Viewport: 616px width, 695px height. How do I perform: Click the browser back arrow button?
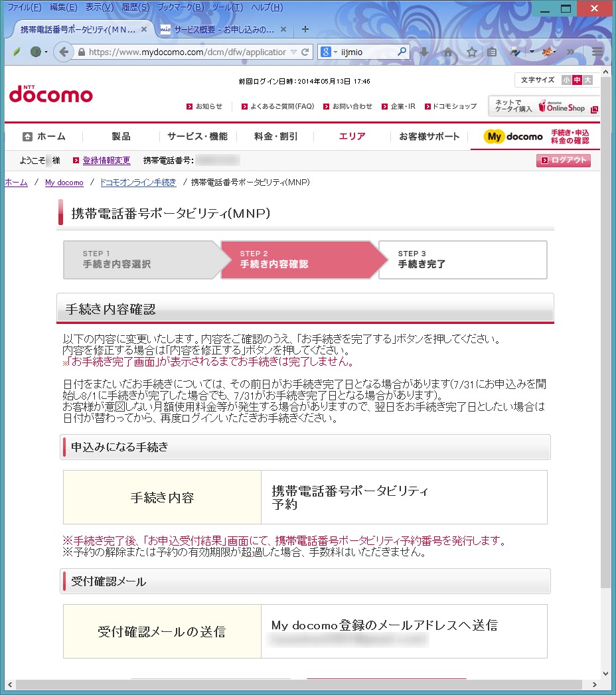click(64, 52)
